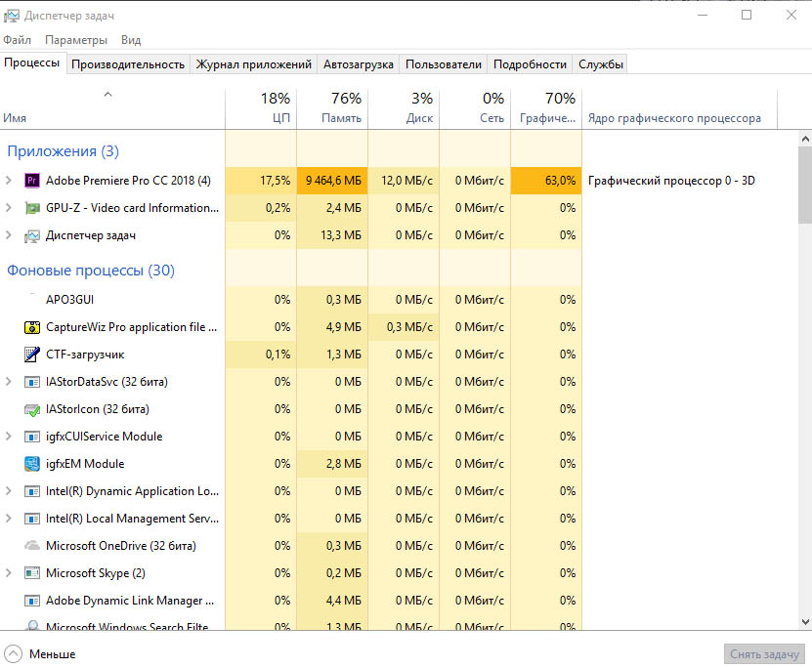Click the Меньше collapse arrow icon

click(x=14, y=654)
